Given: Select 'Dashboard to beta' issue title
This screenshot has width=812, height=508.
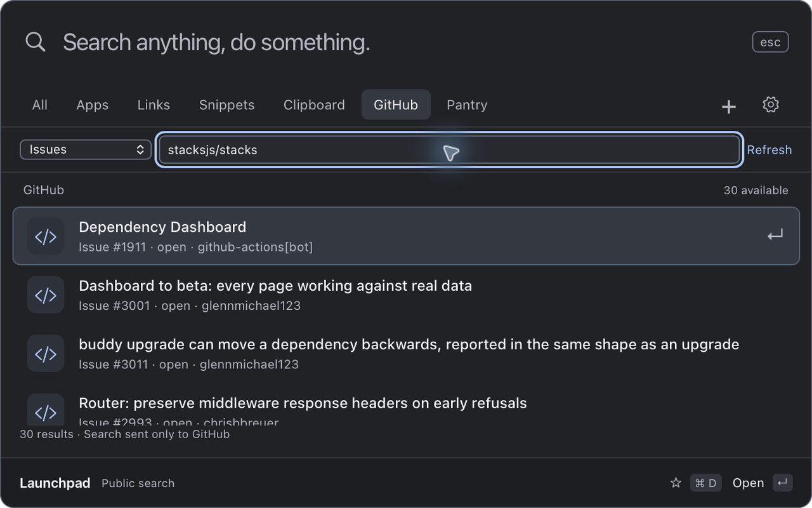Looking at the screenshot, I should click(275, 286).
